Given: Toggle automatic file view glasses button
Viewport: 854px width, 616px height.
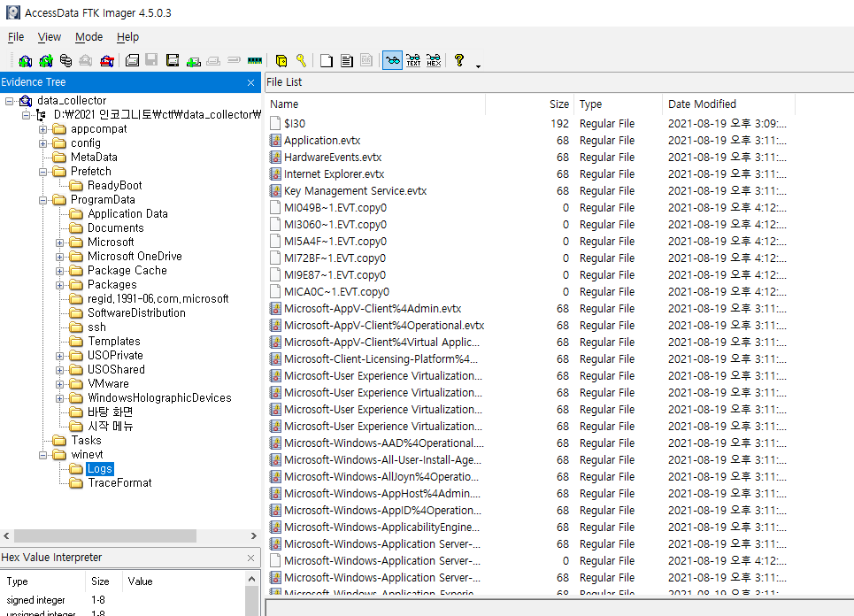Looking at the screenshot, I should click(392, 60).
